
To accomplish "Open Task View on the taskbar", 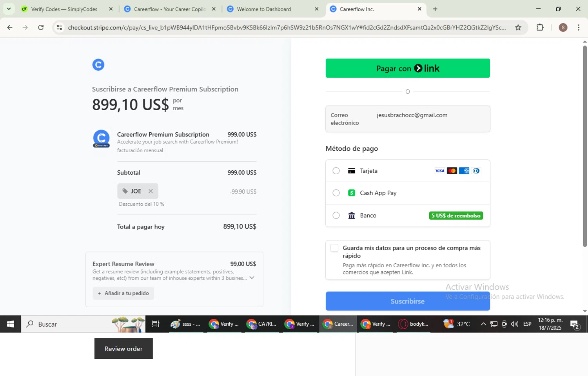I will 156,324.
